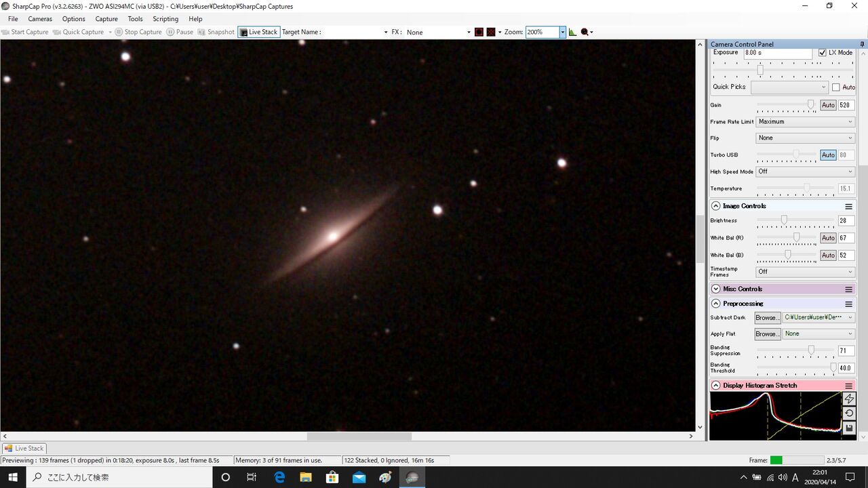Open the Scripting menu
Image resolution: width=868 pixels, height=488 pixels.
(x=165, y=19)
